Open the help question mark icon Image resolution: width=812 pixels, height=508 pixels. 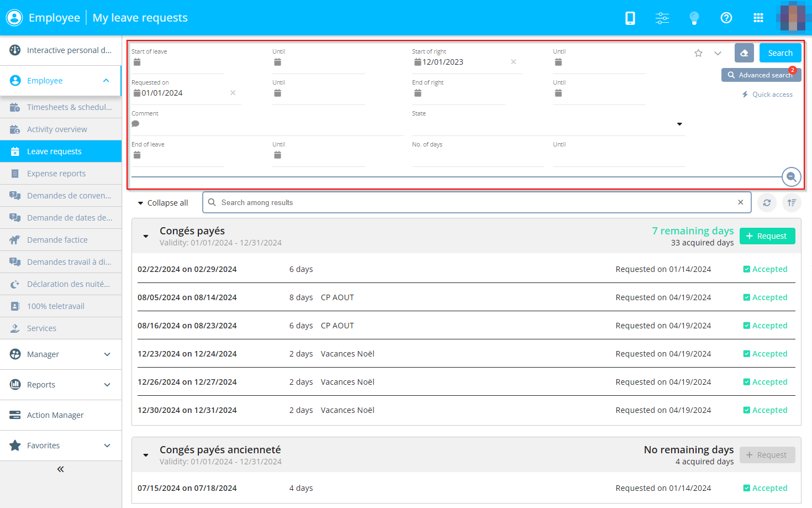(x=726, y=18)
